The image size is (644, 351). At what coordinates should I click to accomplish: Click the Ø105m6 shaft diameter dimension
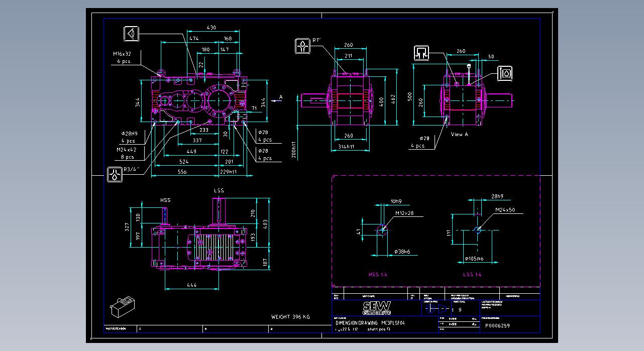pyautogui.click(x=474, y=259)
